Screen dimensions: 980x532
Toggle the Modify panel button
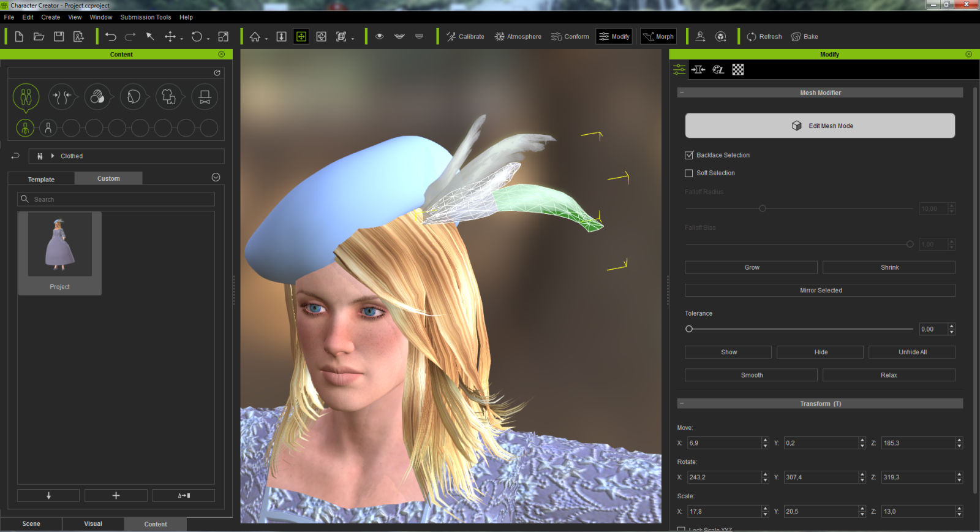point(614,37)
